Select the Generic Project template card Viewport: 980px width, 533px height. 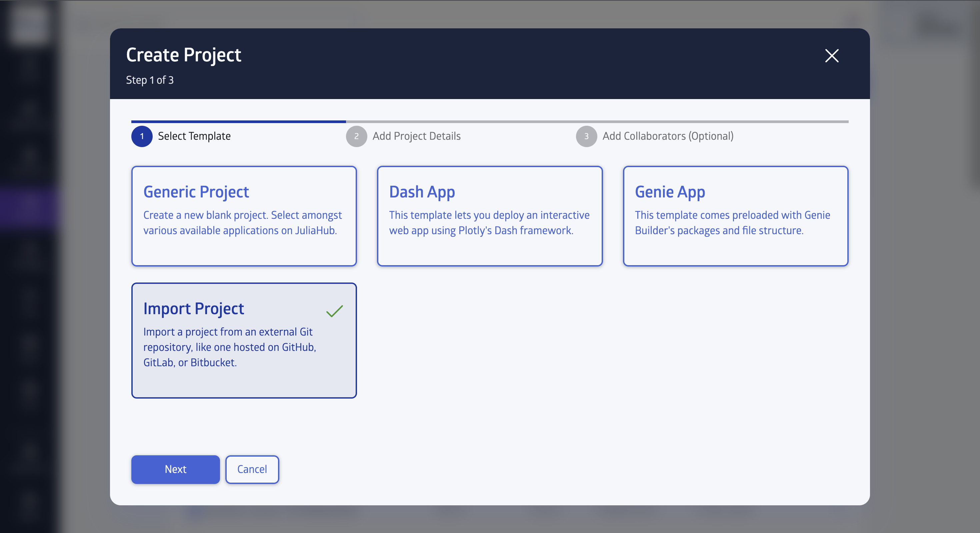(x=244, y=216)
